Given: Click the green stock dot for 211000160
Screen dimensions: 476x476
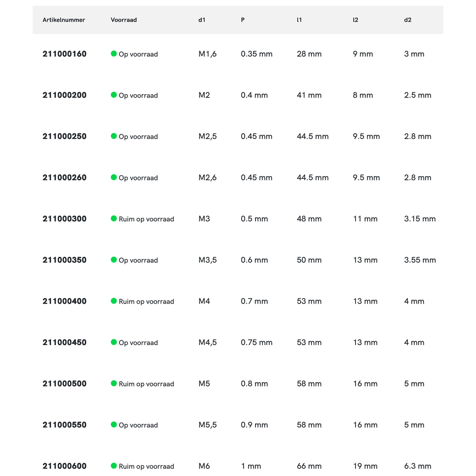Looking at the screenshot, I should click(114, 54).
